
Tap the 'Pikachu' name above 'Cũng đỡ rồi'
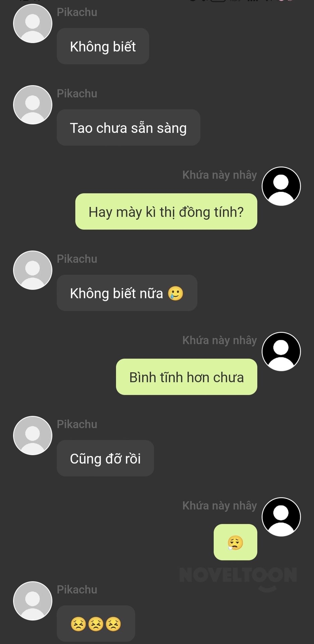pyautogui.click(x=77, y=424)
